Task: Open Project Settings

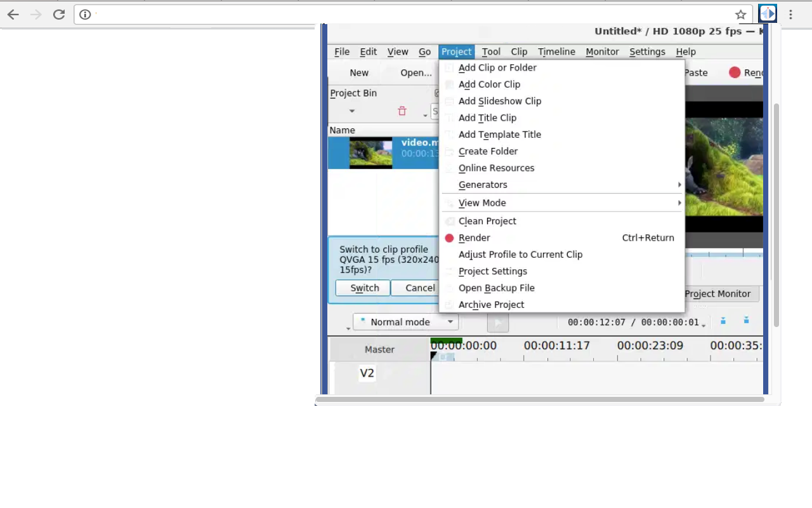Action: (561, 271)
